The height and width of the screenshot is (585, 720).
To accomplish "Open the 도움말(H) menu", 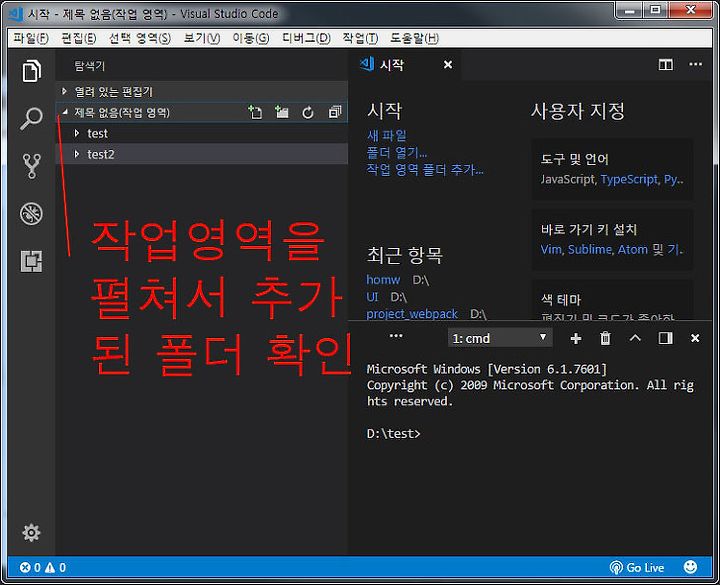I will click(414, 38).
